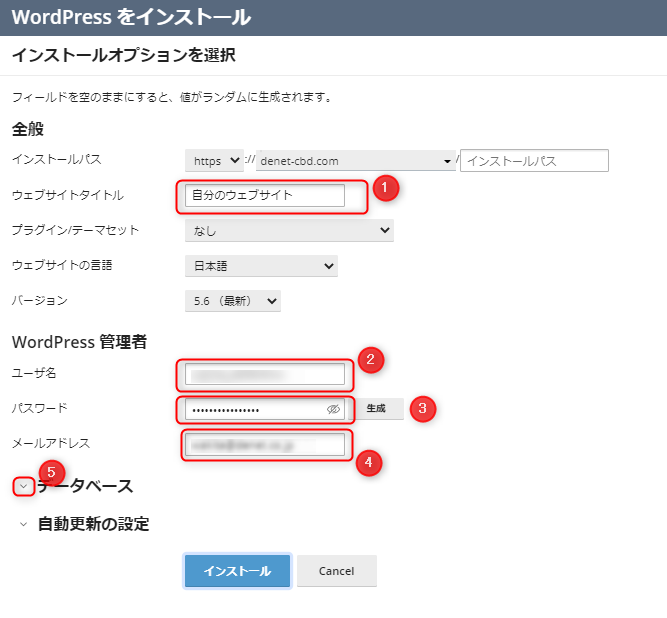The image size is (667, 618).
Task: Click the インストールパス input field
Action: pos(534,161)
